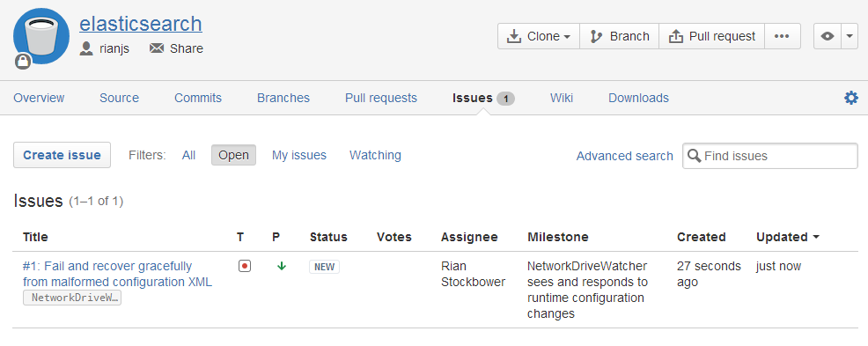This screenshot has width=868, height=346.
Task: Open the watch options dropdown arrow
Action: click(x=850, y=36)
